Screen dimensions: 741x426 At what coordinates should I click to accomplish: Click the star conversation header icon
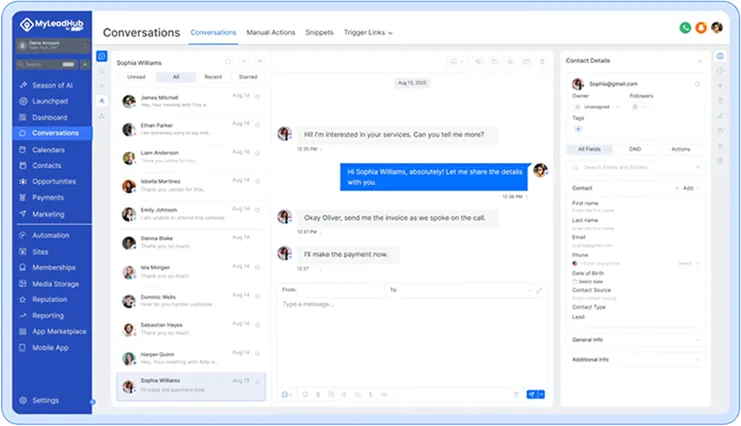coord(510,61)
